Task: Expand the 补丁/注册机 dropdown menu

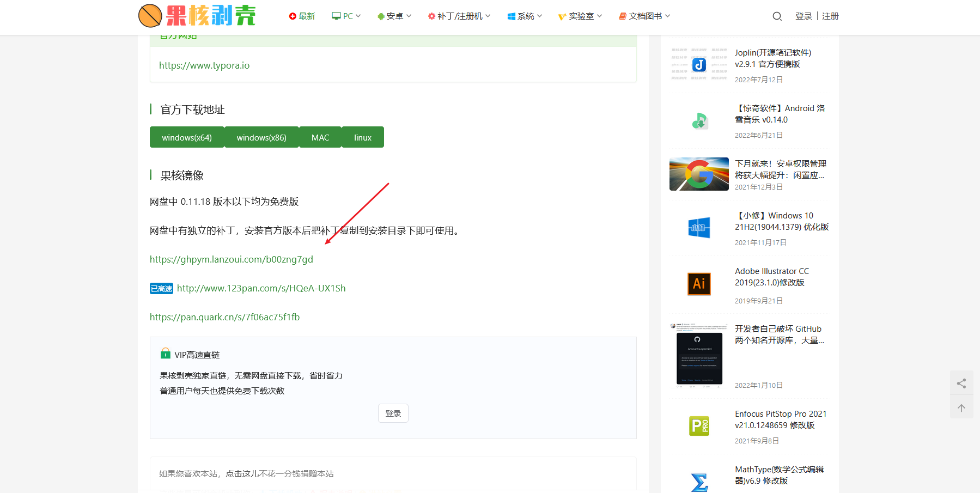Action: point(459,16)
